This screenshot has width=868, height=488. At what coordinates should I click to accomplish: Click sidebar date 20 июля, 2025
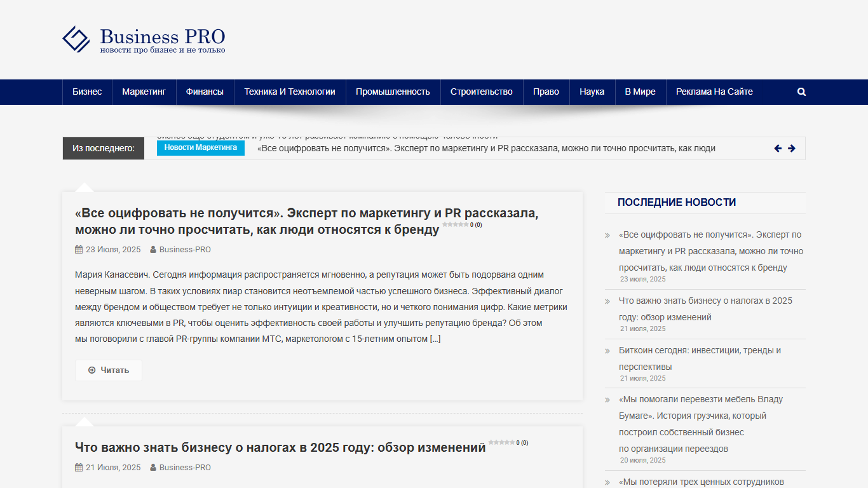[643, 460]
